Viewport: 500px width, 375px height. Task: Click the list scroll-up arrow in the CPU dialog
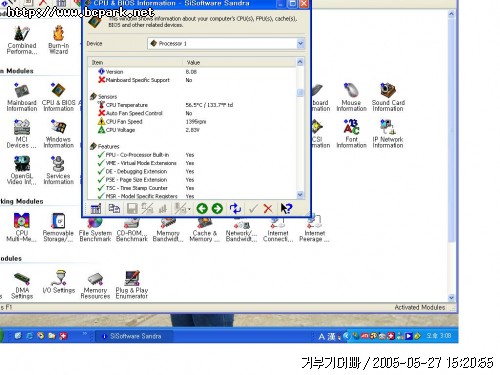[300, 62]
